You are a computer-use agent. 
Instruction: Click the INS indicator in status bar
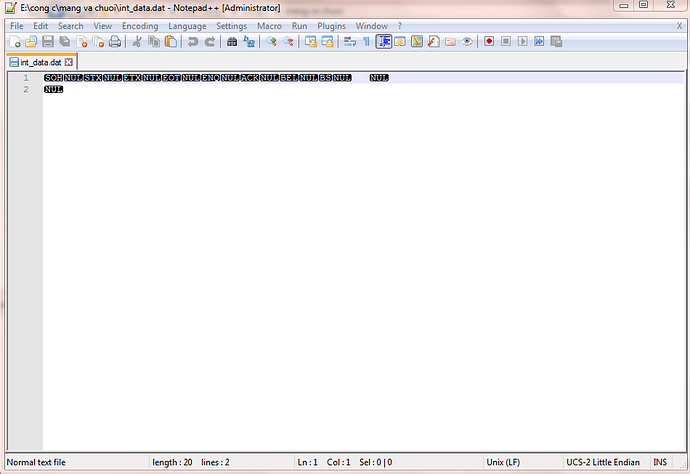[x=660, y=462]
